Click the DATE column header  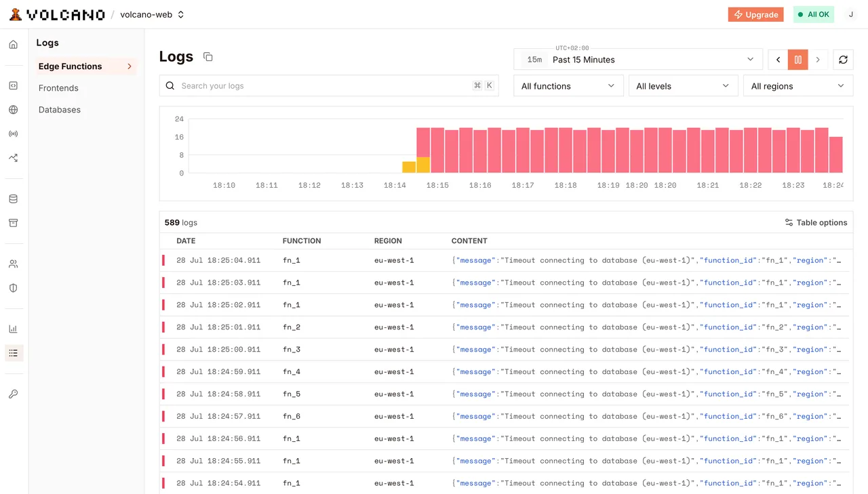(186, 241)
